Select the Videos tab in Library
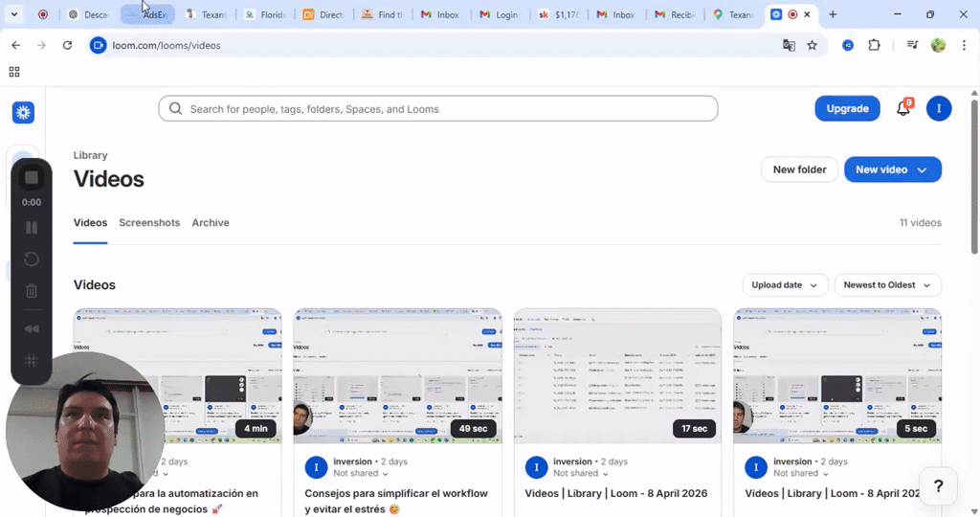This screenshot has width=980, height=517. 90,222
